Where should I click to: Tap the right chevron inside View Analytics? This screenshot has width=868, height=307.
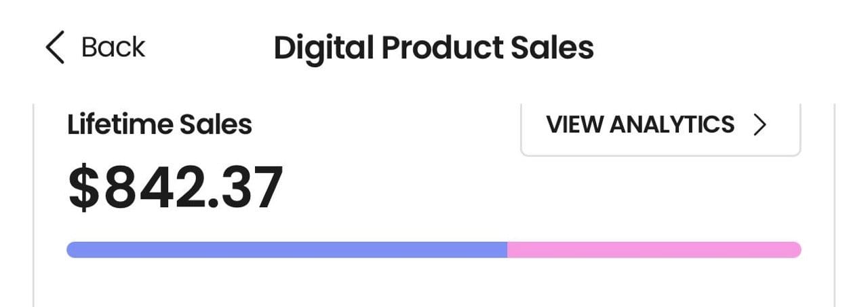coord(760,125)
